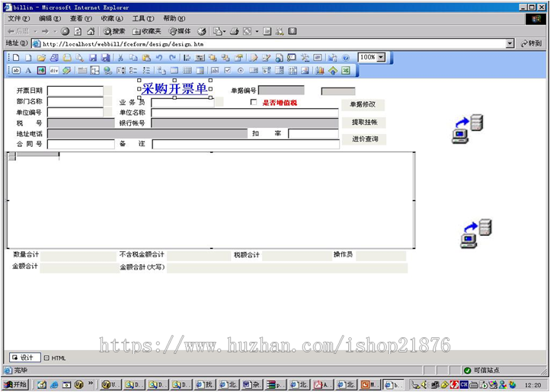Open the 帮助(H) menu
The width and height of the screenshot is (550, 392).
[x=174, y=18]
